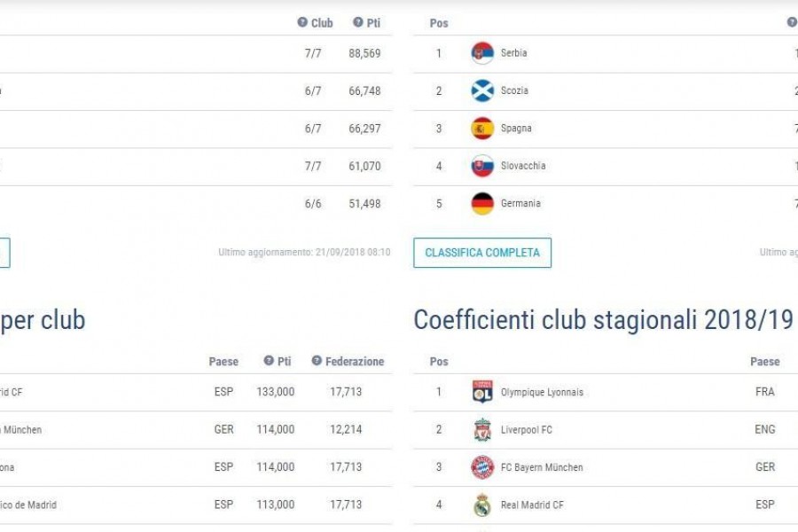
Task: Open the CLASSIFICA COMPLETA button
Action: click(x=482, y=253)
